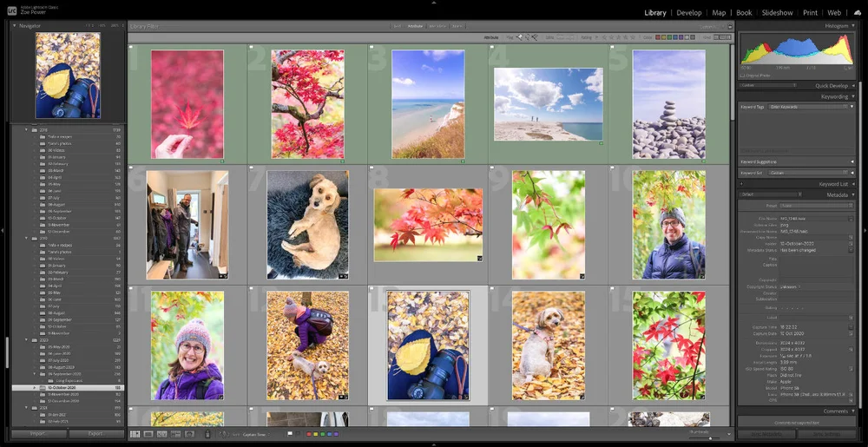Select None in the Library Filter bar
Image resolution: width=868 pixels, height=447 pixels.
click(x=457, y=26)
